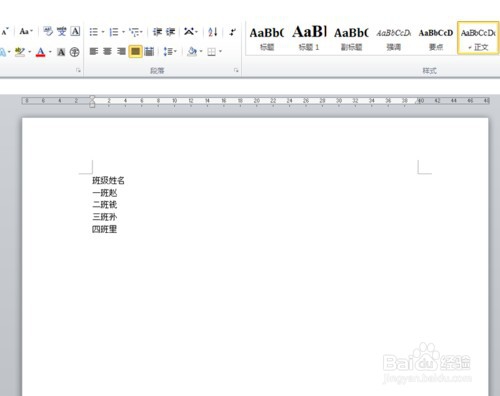Apply the 要点 strong style

436,38
